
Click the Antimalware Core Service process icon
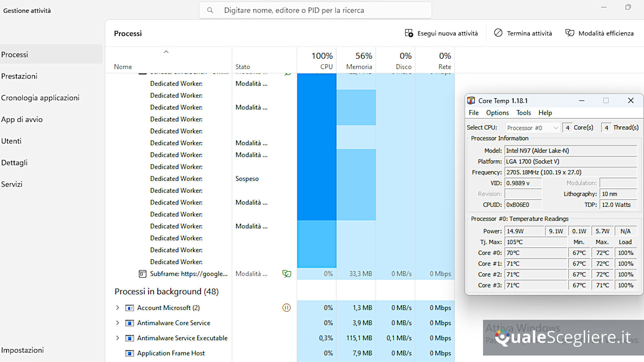(129, 323)
